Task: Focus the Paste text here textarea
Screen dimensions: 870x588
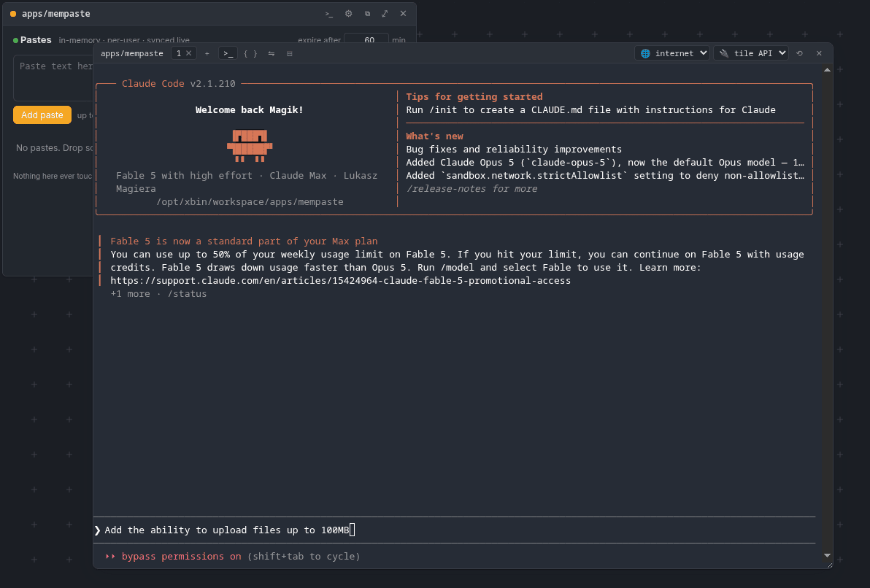Action: 54,77
